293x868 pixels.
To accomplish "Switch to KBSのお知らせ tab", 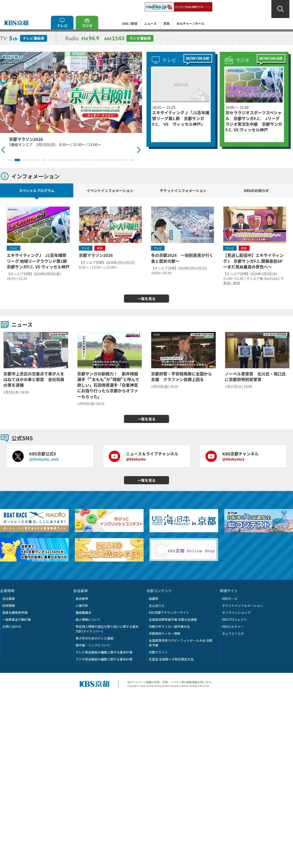I will pos(256,190).
